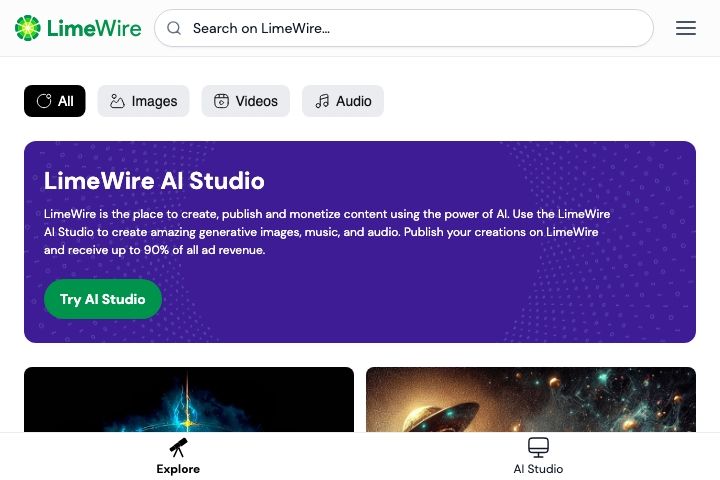Viewport: 720px width, 480px height.
Task: Click the LimeWire AI Studio banner heading
Action: 154,181
